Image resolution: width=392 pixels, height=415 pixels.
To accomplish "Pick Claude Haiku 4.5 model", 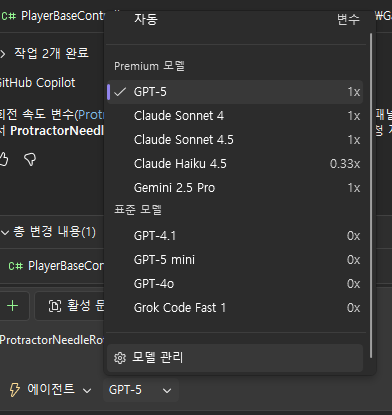I will click(235, 164).
